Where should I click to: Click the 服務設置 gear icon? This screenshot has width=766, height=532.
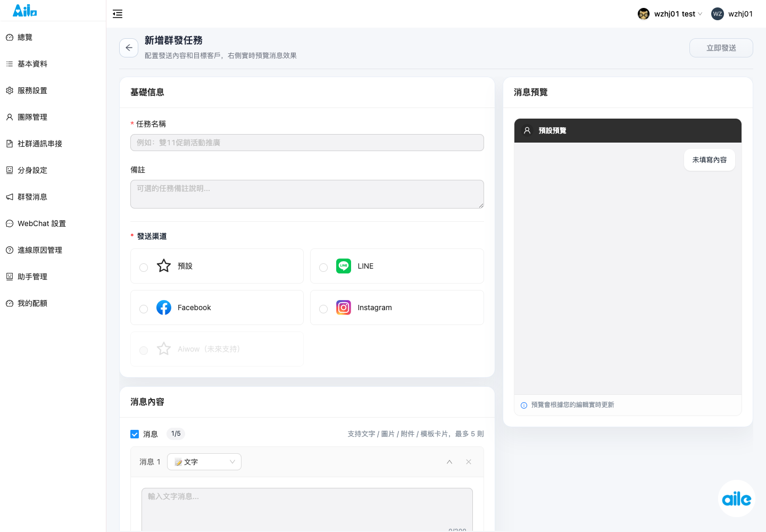coord(10,90)
